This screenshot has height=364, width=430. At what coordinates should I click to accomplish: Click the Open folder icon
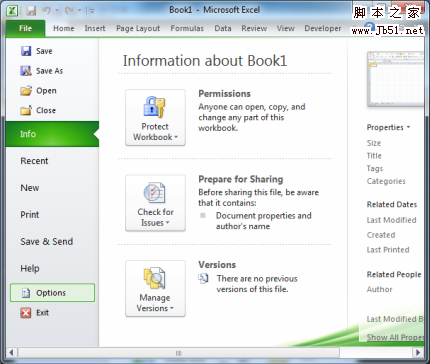pos(26,91)
